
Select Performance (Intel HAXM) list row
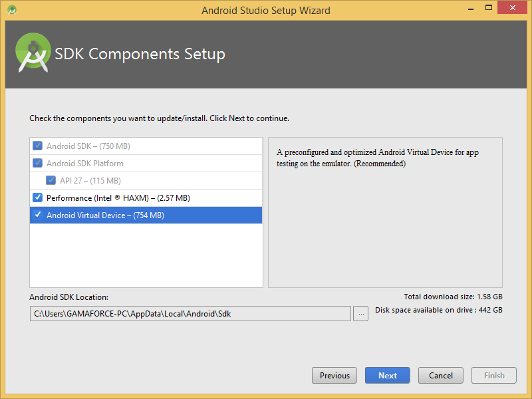pos(146,198)
